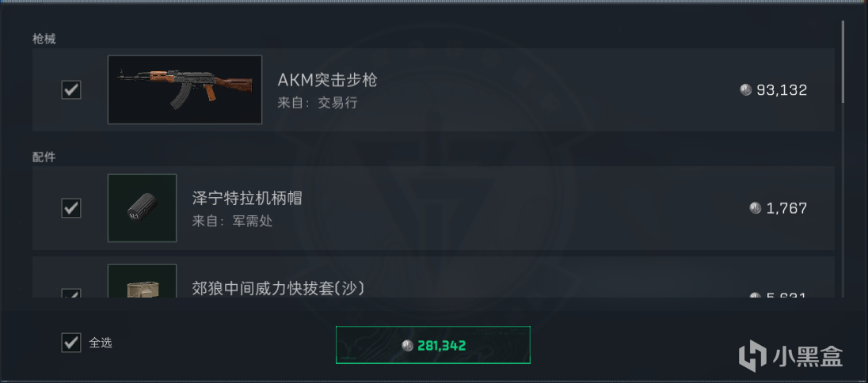Toggle the 泽宁特拉机柄帽 checkbox

tap(70, 208)
